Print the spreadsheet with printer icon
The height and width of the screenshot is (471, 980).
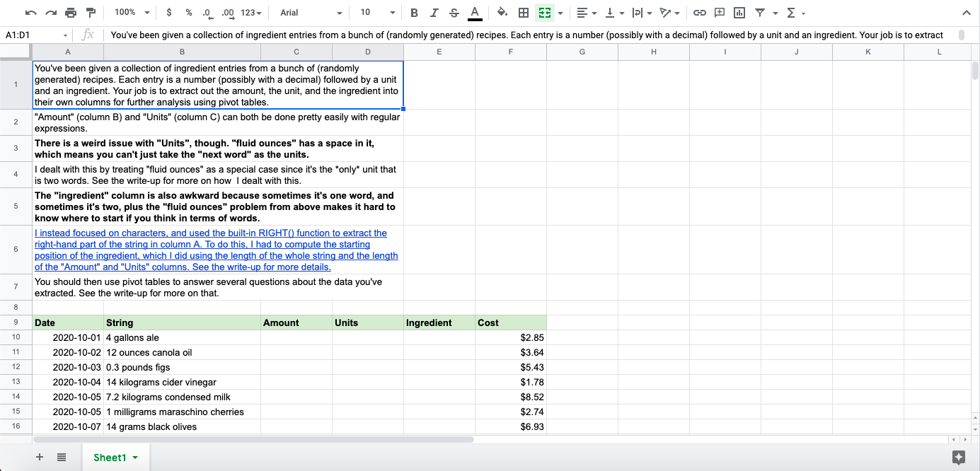tap(70, 13)
